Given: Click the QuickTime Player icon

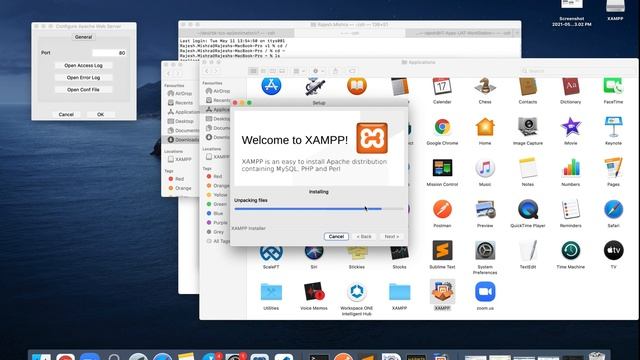Looking at the screenshot, I should (x=528, y=209).
